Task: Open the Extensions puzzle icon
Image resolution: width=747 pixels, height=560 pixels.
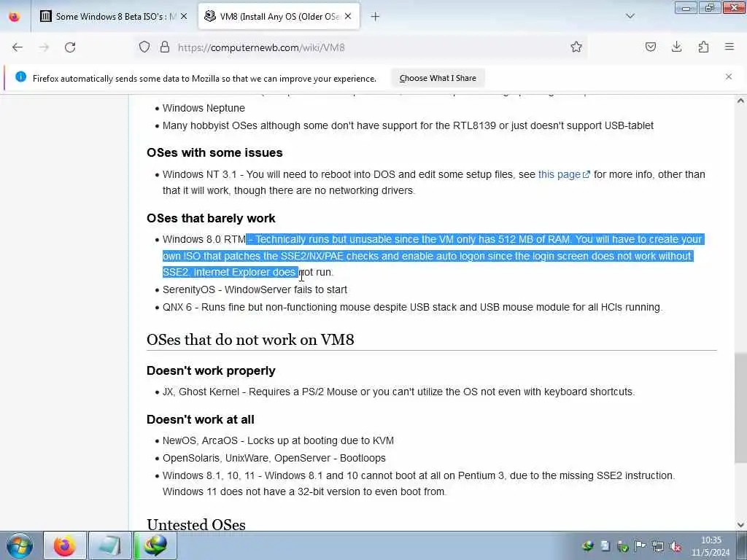Action: [703, 47]
